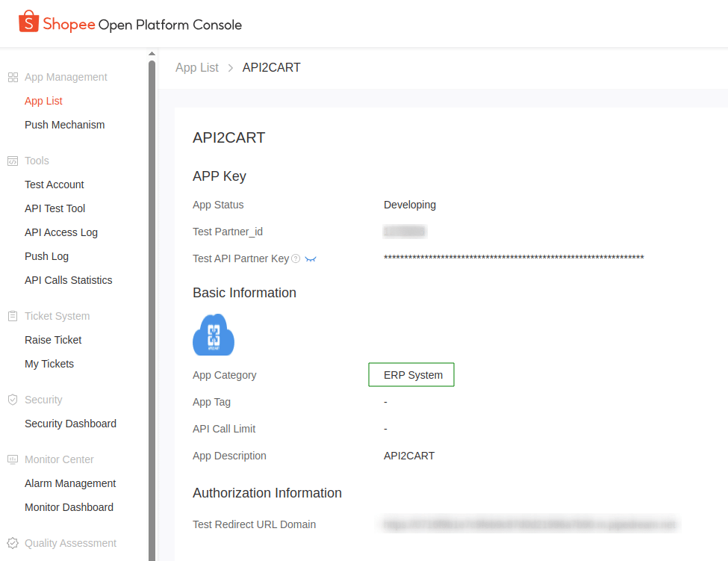The width and height of the screenshot is (728, 561).
Task: Click the help icon beside Test API Partner Key
Action: tap(296, 258)
